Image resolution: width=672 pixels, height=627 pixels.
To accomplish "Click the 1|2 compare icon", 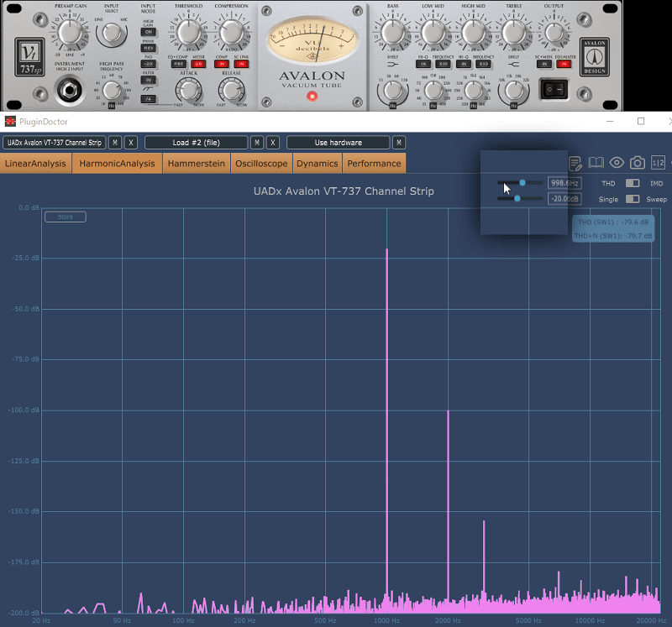I will pyautogui.click(x=658, y=163).
